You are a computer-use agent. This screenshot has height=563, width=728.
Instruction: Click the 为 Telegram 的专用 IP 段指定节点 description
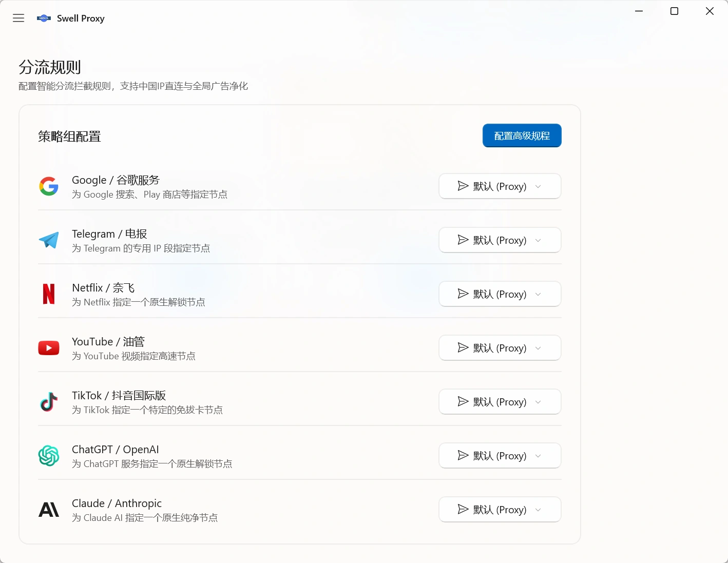coord(141,248)
